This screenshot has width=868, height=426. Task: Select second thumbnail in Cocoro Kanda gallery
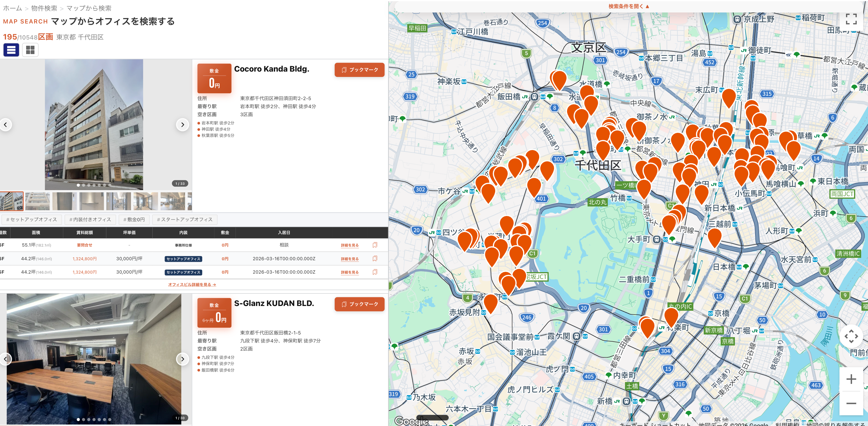tap(37, 201)
